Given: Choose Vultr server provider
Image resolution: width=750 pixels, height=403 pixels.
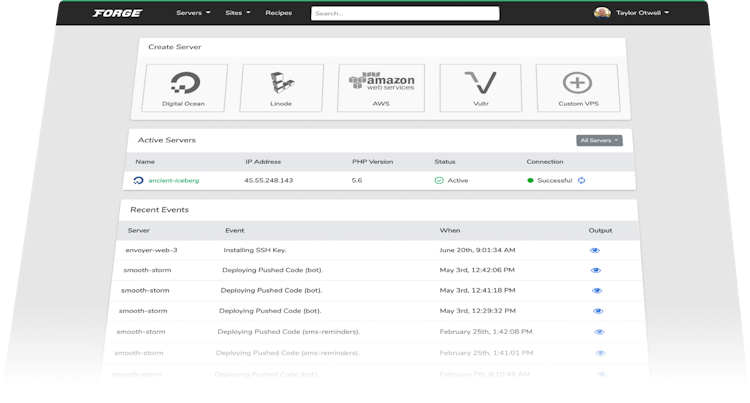Looking at the screenshot, I should pos(481,88).
